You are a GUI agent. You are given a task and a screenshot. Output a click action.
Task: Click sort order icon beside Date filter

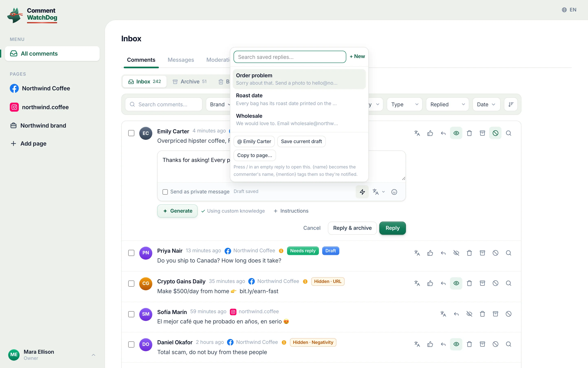click(511, 104)
